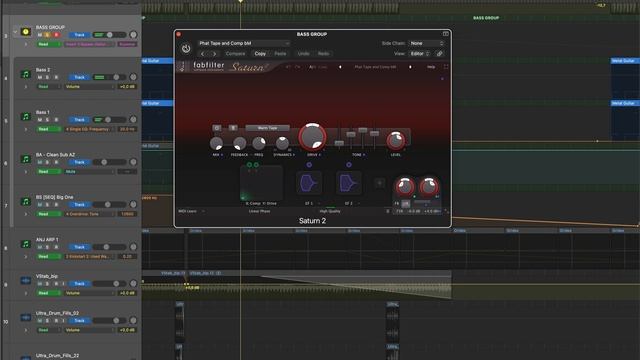
Task: Click the link icon in plugin header
Action: pyautogui.click(x=439, y=53)
